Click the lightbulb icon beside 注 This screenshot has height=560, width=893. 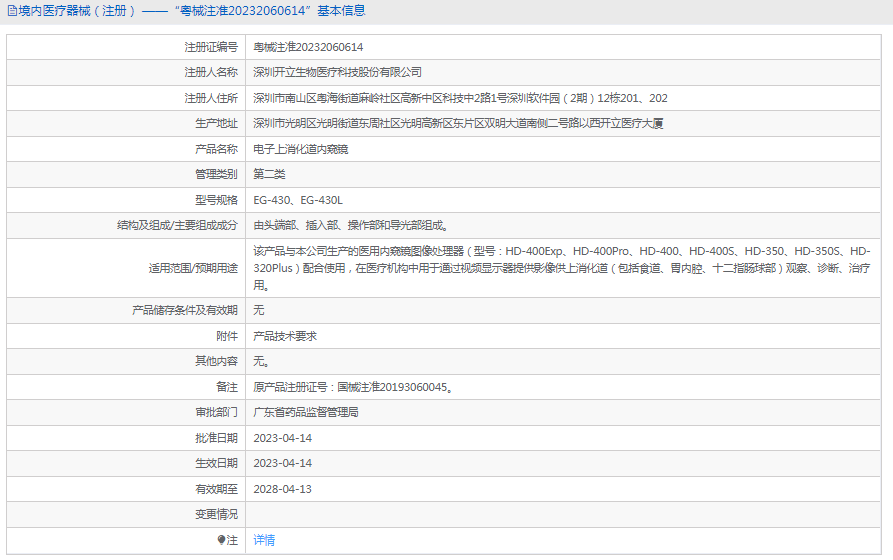[x=221, y=540]
